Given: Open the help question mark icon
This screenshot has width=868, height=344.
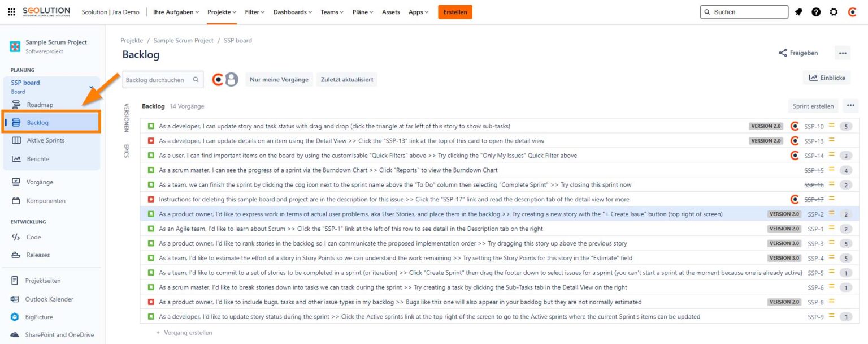Looking at the screenshot, I should (816, 12).
